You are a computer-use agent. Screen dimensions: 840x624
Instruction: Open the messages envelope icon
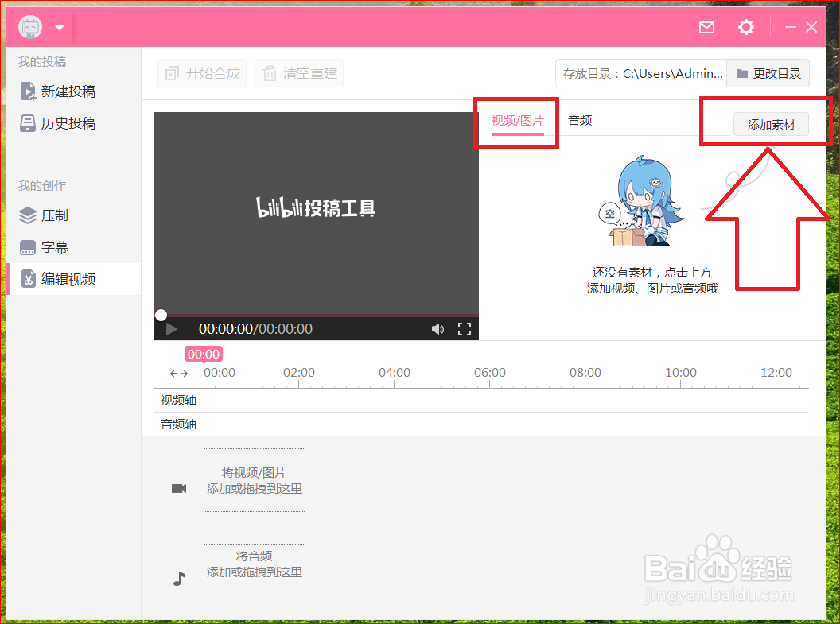(706, 27)
